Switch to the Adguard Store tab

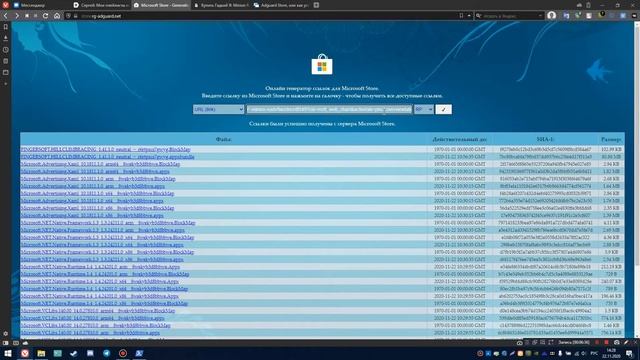coord(281,5)
